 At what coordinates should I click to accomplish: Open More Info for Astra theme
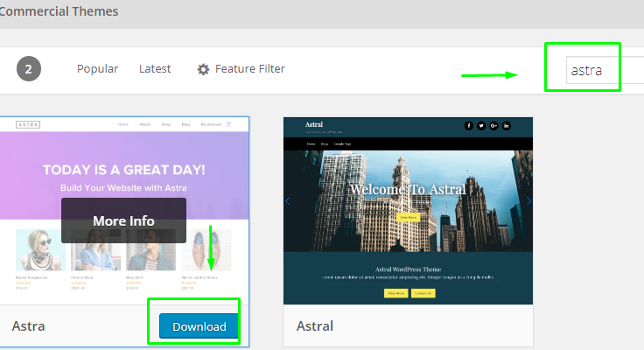123,220
